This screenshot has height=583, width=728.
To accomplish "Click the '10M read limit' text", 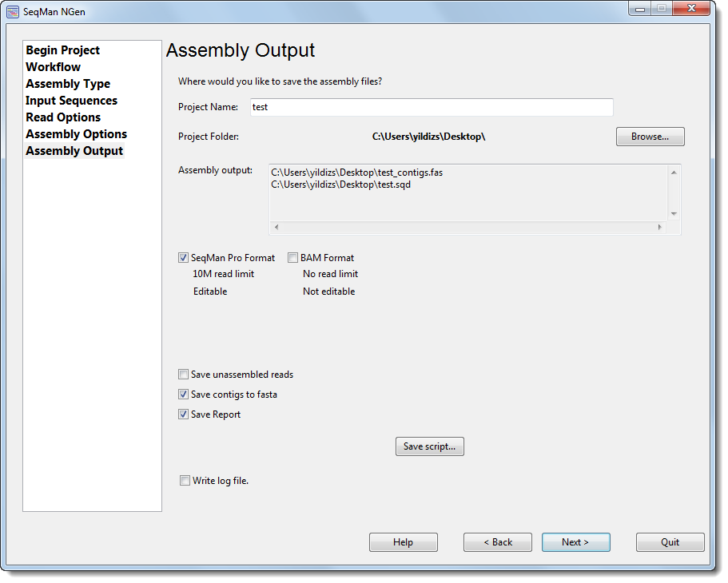I will point(223,274).
